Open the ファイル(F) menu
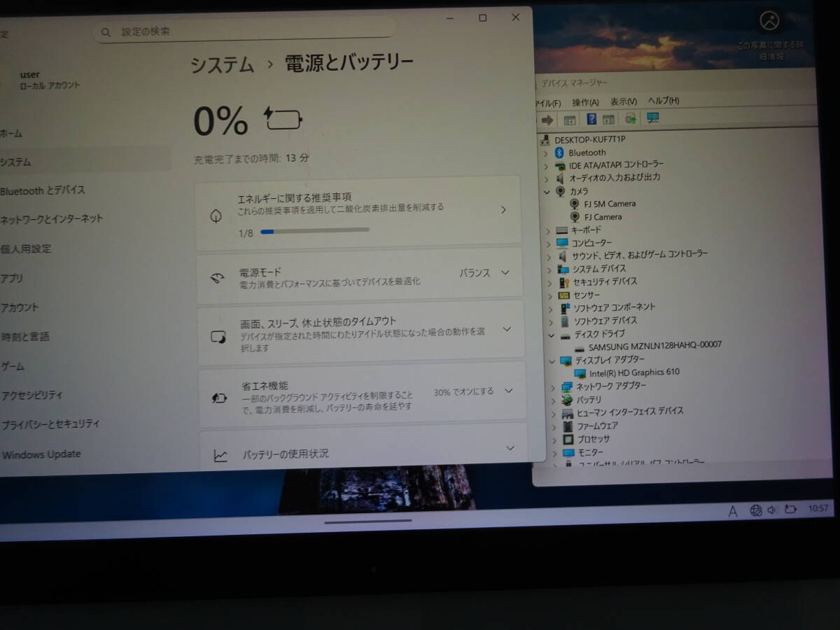840x630 pixels. click(548, 104)
